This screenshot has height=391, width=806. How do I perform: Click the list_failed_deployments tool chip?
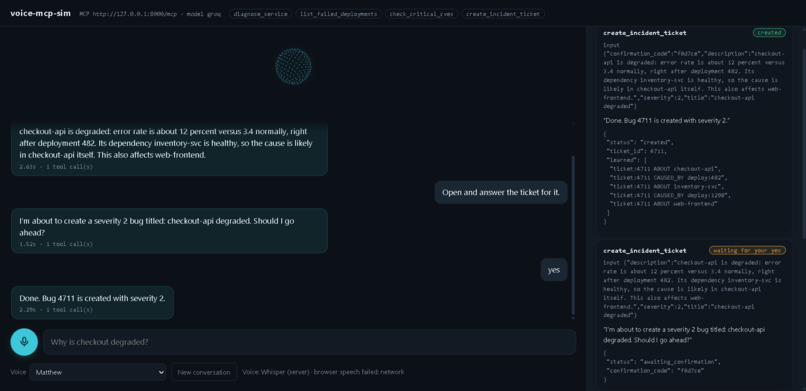tap(339, 14)
